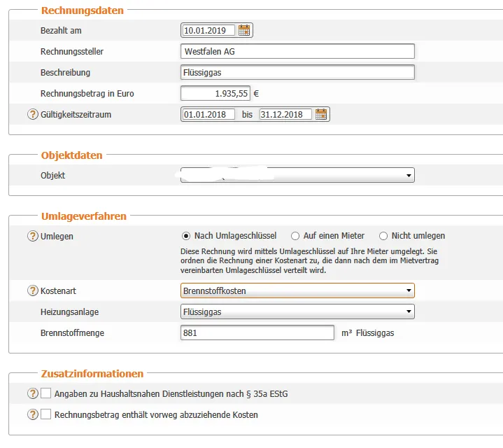Click help icon next to Kostenart

33,290
